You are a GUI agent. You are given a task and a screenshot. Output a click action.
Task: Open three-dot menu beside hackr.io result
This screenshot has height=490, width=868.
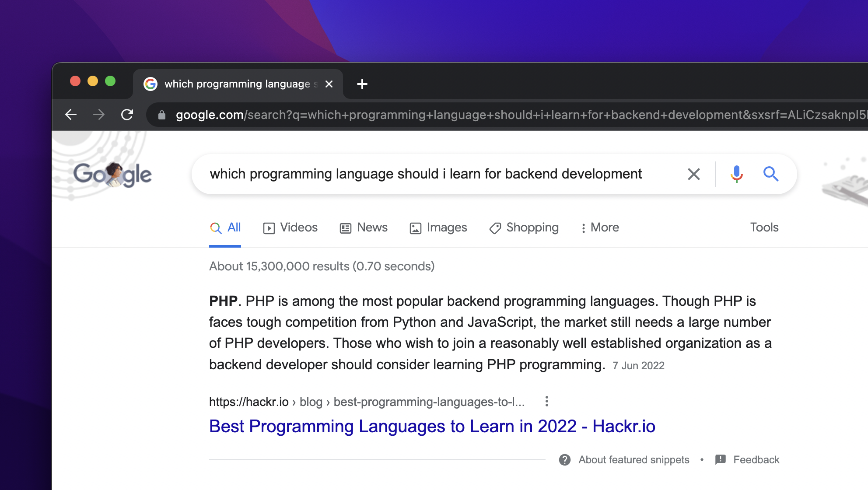(547, 401)
